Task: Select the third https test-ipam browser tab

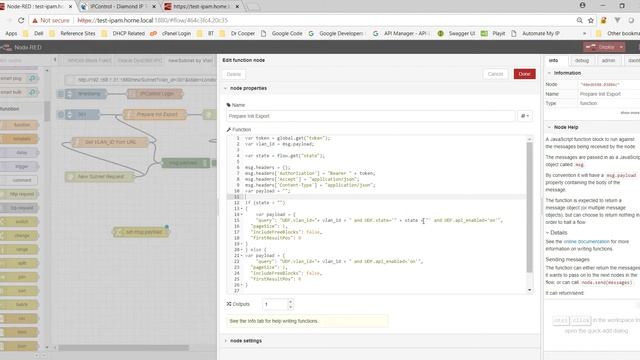Action: [201, 7]
